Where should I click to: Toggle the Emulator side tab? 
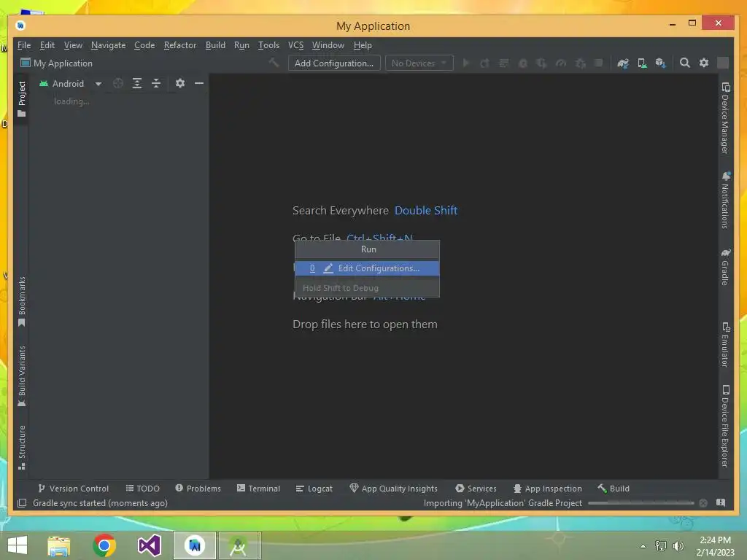(725, 345)
